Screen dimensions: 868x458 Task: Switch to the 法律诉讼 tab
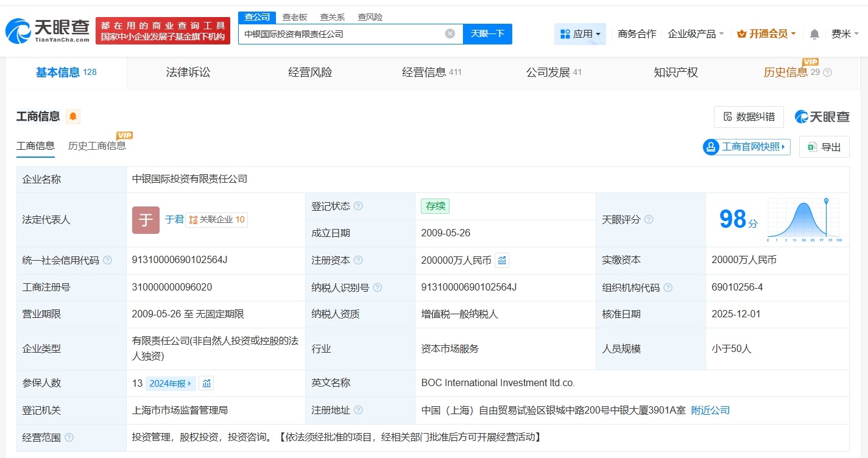coord(188,72)
